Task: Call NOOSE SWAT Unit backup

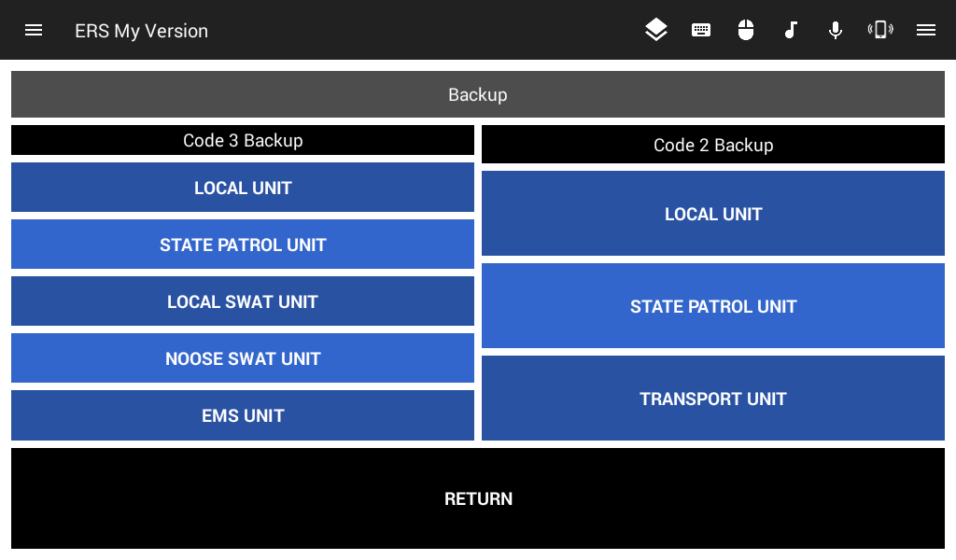Action: (243, 358)
